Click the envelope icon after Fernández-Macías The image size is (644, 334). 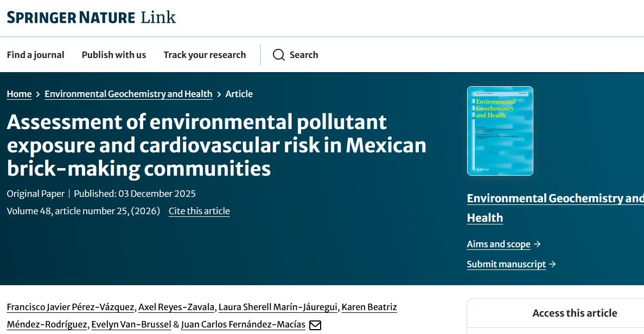click(x=315, y=325)
